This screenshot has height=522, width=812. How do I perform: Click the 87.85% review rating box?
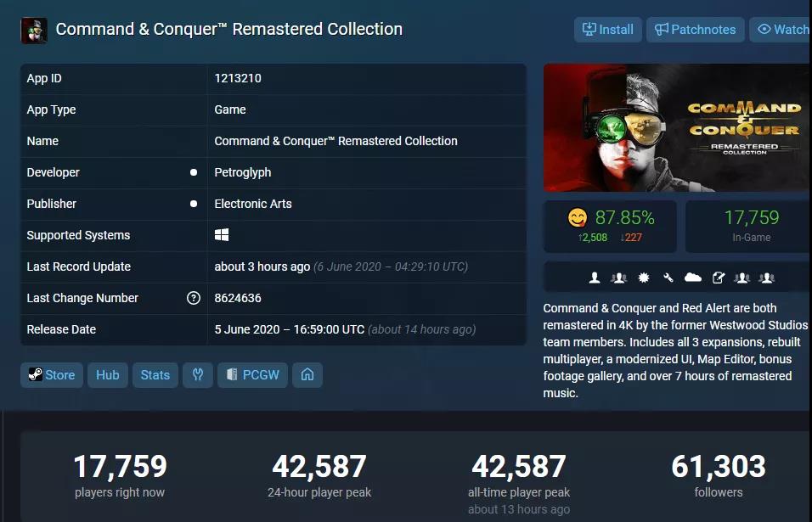click(x=610, y=227)
